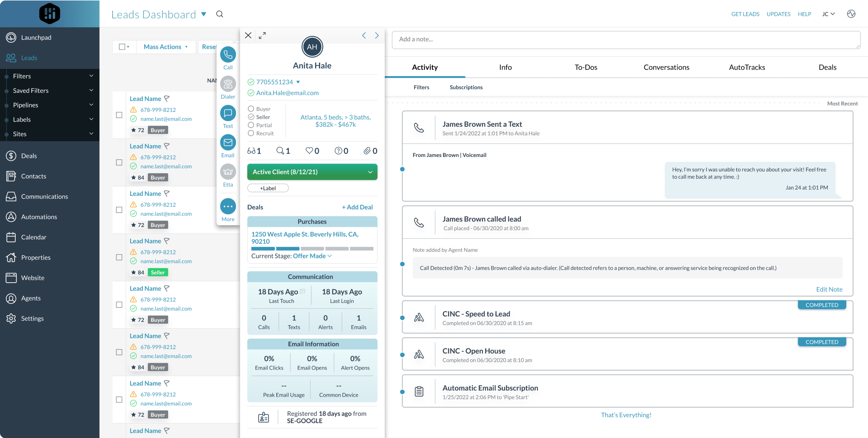Open the Email action icon

[x=228, y=142]
